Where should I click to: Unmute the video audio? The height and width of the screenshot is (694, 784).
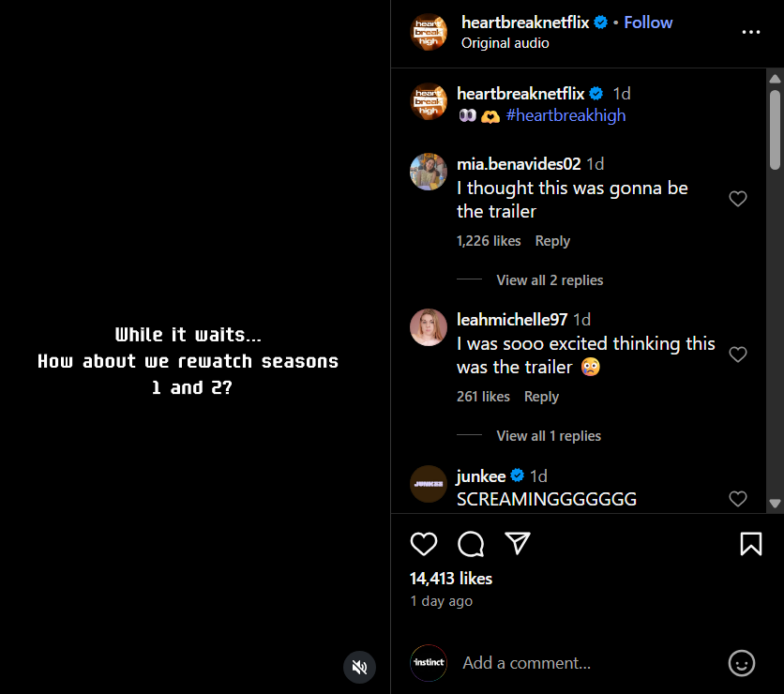(x=359, y=667)
